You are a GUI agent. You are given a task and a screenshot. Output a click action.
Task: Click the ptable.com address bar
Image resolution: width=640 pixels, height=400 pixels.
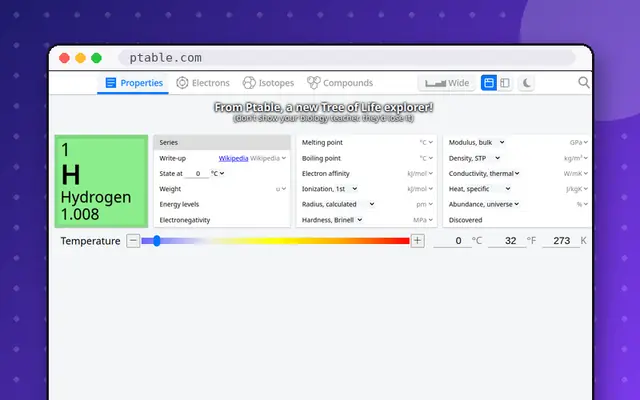[x=347, y=58]
